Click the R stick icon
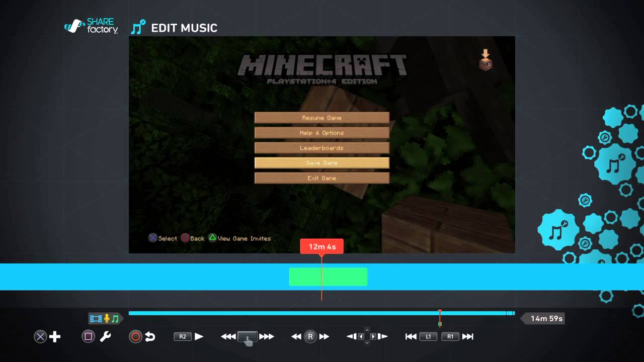The height and width of the screenshot is (362, 644). (x=310, y=337)
